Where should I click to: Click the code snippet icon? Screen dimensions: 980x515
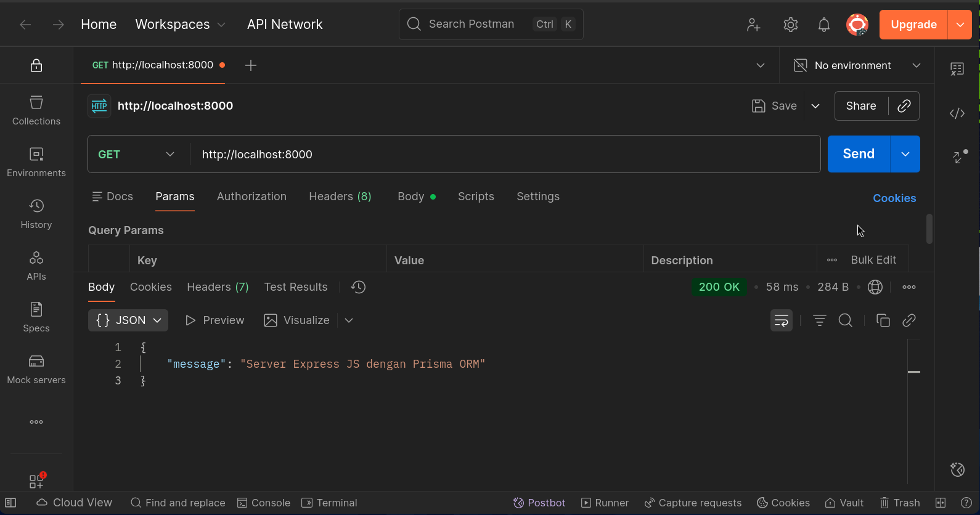tap(957, 113)
